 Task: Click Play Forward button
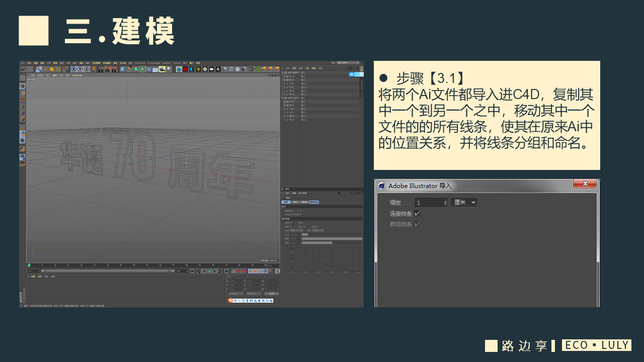pos(209,271)
